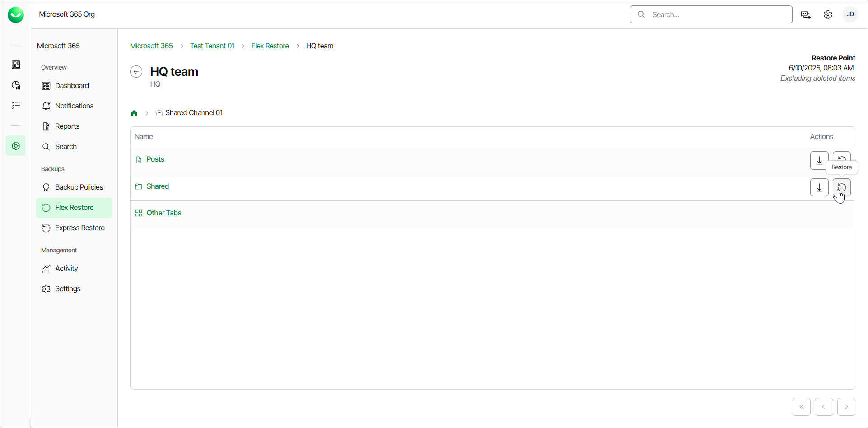Select the Microsoft 365 hexagon rail icon
The height and width of the screenshot is (428, 868).
point(16,146)
